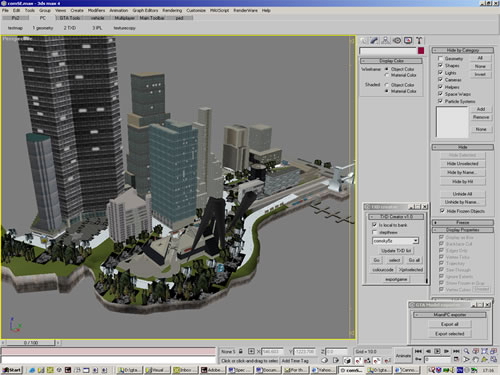Select Wireframe Material Color radio button
This screenshot has height=375, width=500.
(x=387, y=75)
